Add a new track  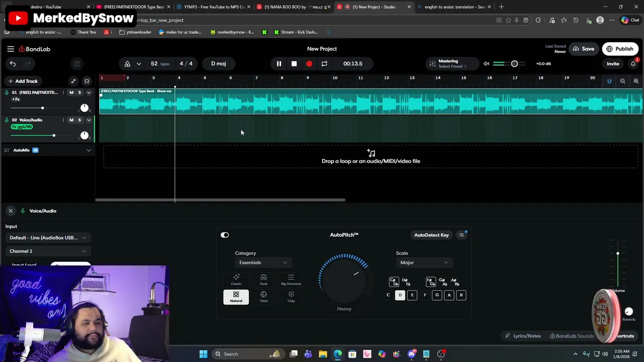23,81
